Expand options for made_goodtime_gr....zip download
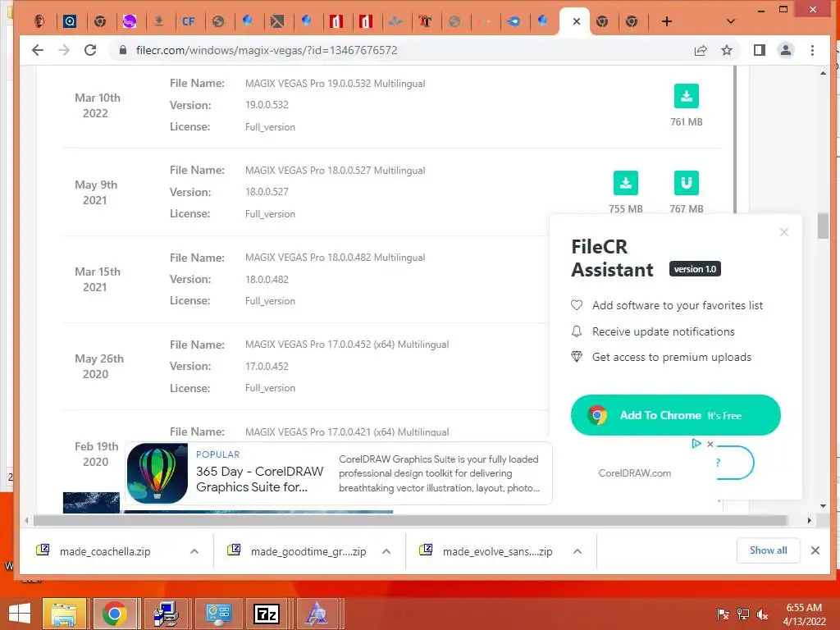Image resolution: width=840 pixels, height=630 pixels. coord(386,551)
